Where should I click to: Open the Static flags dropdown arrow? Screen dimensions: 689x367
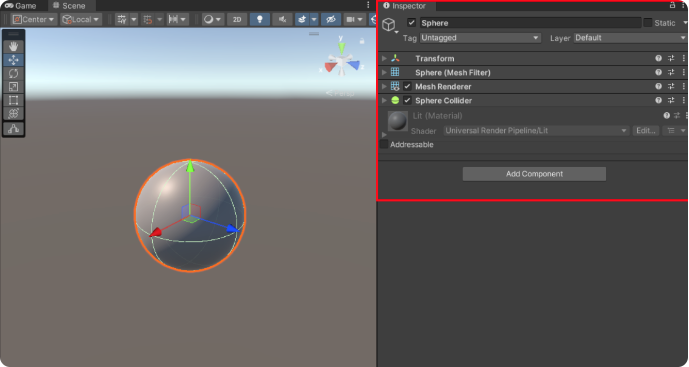point(685,22)
